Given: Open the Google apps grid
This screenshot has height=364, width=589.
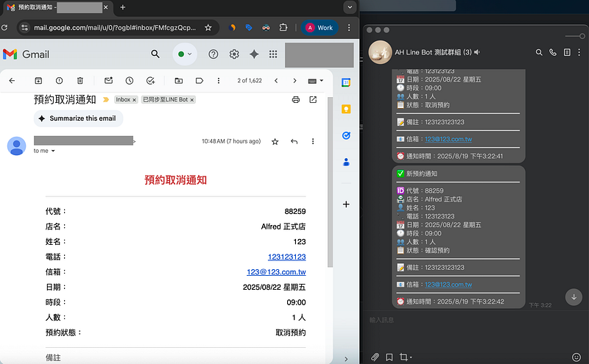Looking at the screenshot, I should pos(273,54).
